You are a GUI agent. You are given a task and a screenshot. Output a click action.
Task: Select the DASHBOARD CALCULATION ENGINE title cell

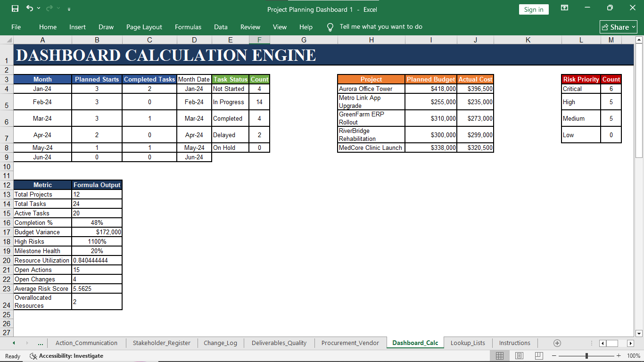click(323, 55)
